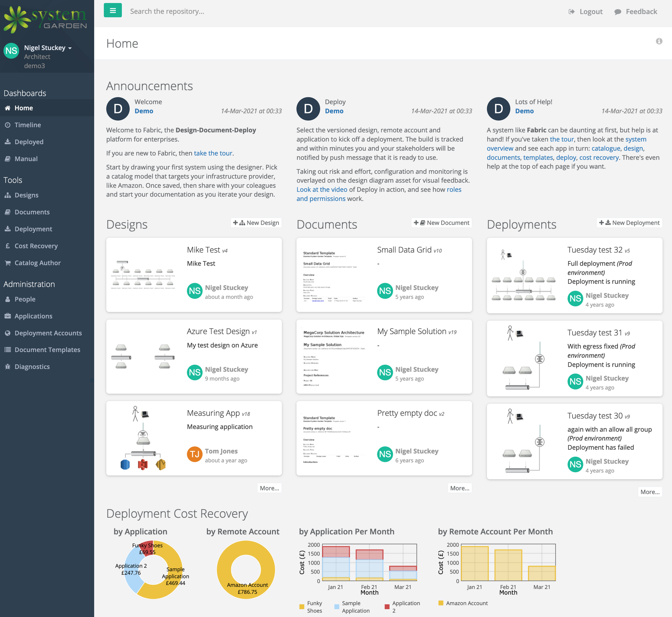
Task: Show more deployments via More button
Action: [649, 492]
